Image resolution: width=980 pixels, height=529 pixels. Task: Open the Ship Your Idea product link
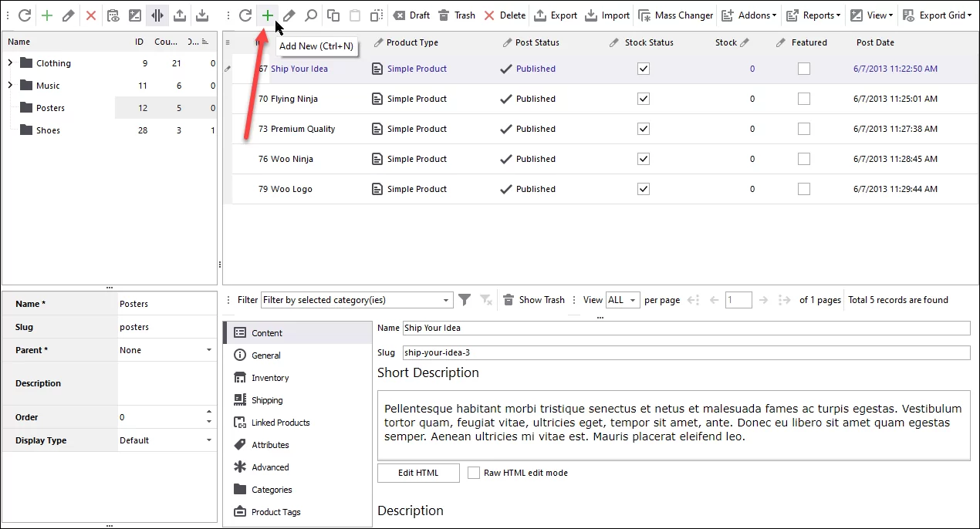coord(299,69)
